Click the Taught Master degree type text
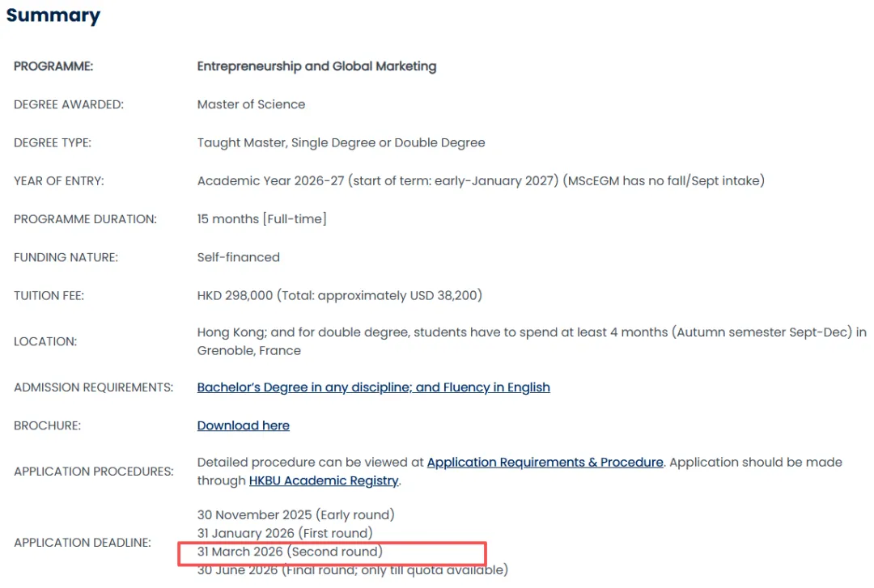 [x=341, y=142]
